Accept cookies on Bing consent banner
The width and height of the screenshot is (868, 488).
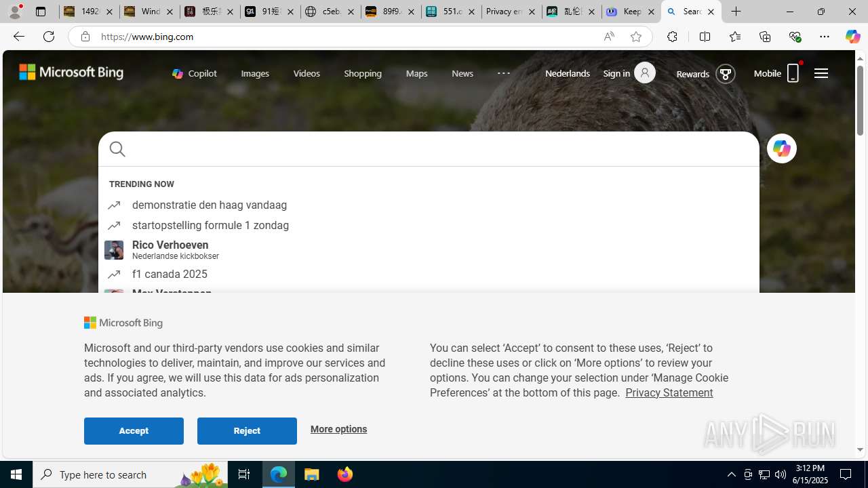click(x=134, y=431)
